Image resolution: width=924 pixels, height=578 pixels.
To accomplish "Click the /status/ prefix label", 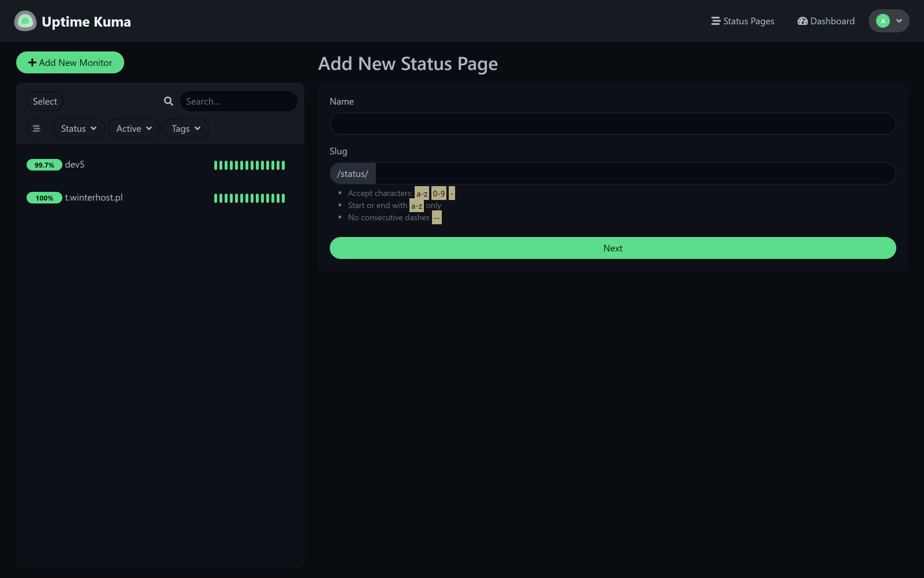I will tap(353, 173).
